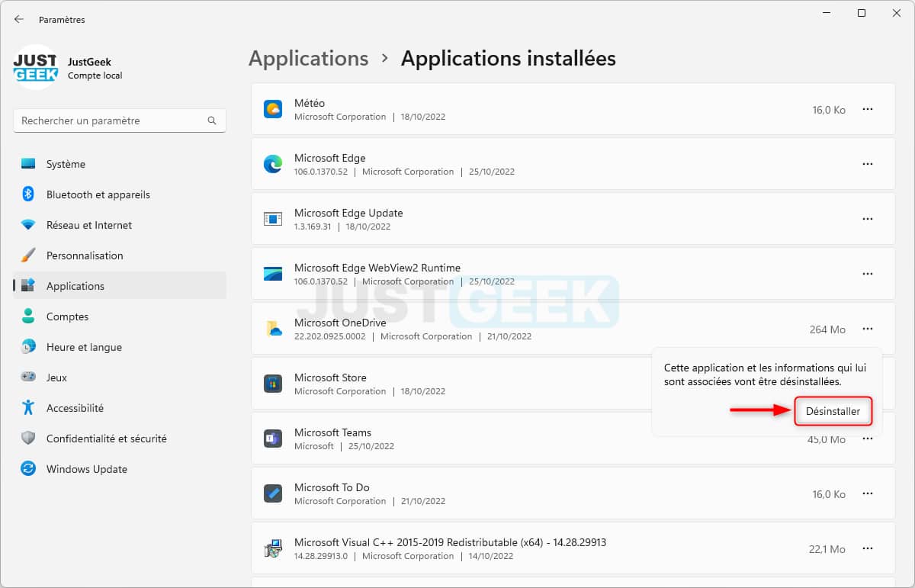The height and width of the screenshot is (588, 915).
Task: Maximize the Paramètres window
Action: pyautogui.click(x=861, y=13)
